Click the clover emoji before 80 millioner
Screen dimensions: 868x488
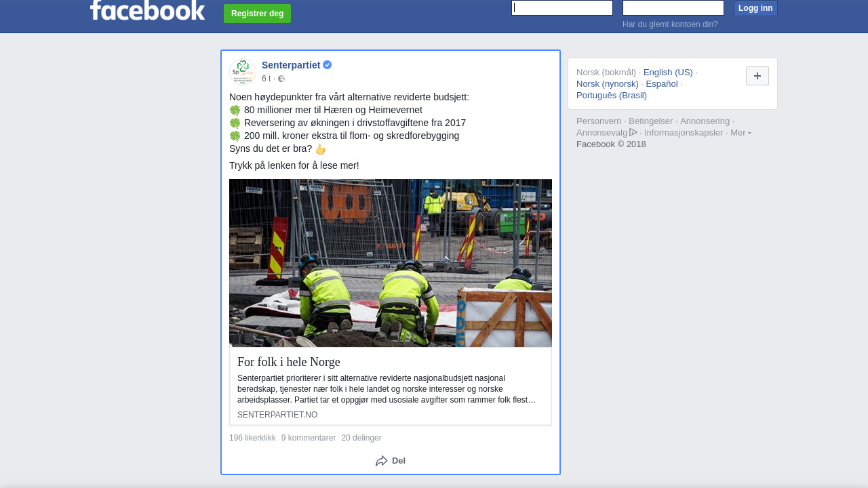point(235,110)
